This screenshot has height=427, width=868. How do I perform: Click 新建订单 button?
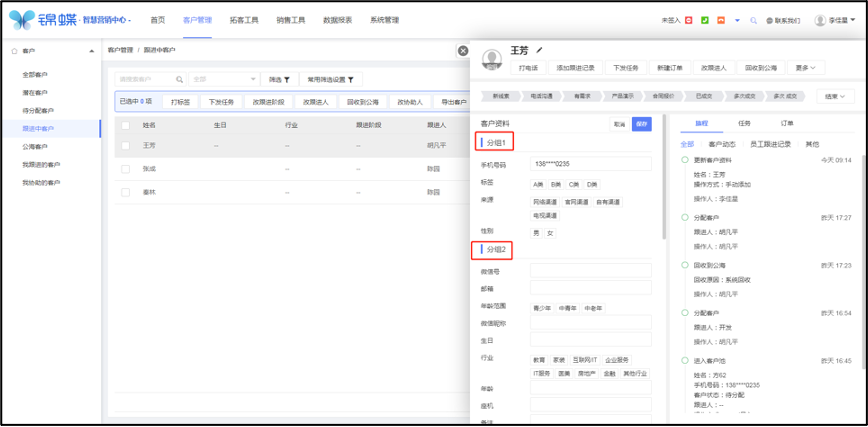670,68
